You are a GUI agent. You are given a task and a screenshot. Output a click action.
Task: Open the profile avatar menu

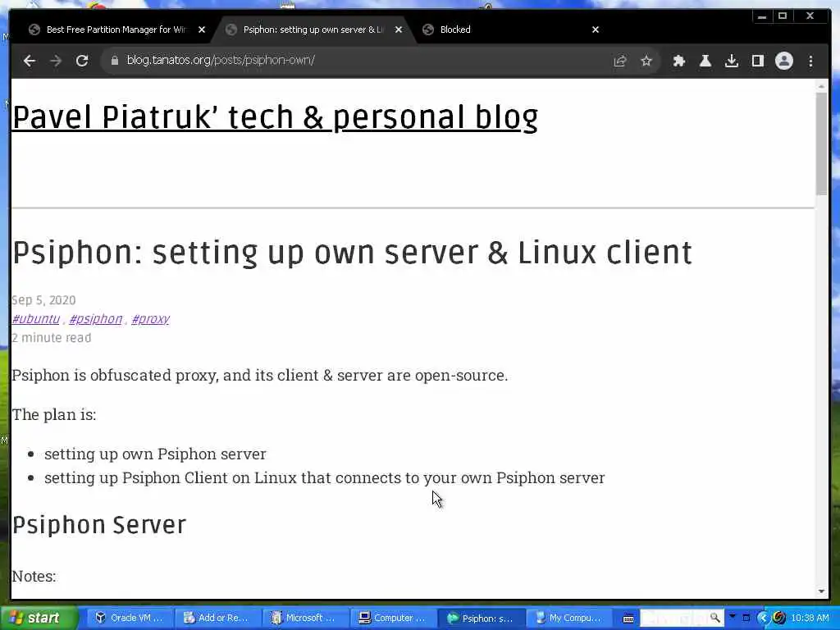point(784,61)
